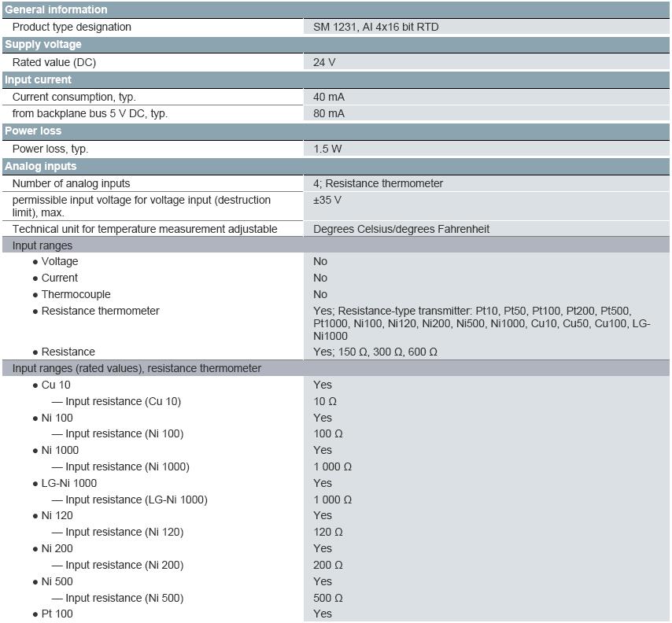Click 'Input resistance (Ni 200)' label
This screenshot has height=623, width=672.
tap(118, 565)
